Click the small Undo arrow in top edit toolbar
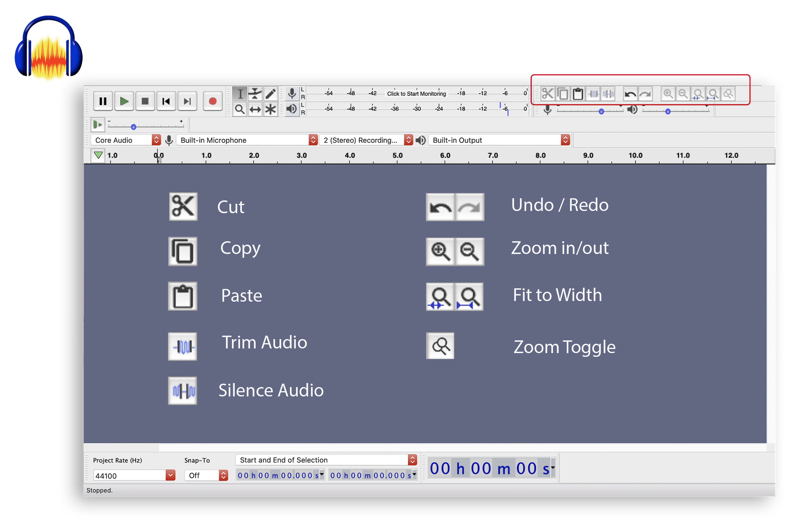Screen dimensions: 798x532 tap(631, 94)
